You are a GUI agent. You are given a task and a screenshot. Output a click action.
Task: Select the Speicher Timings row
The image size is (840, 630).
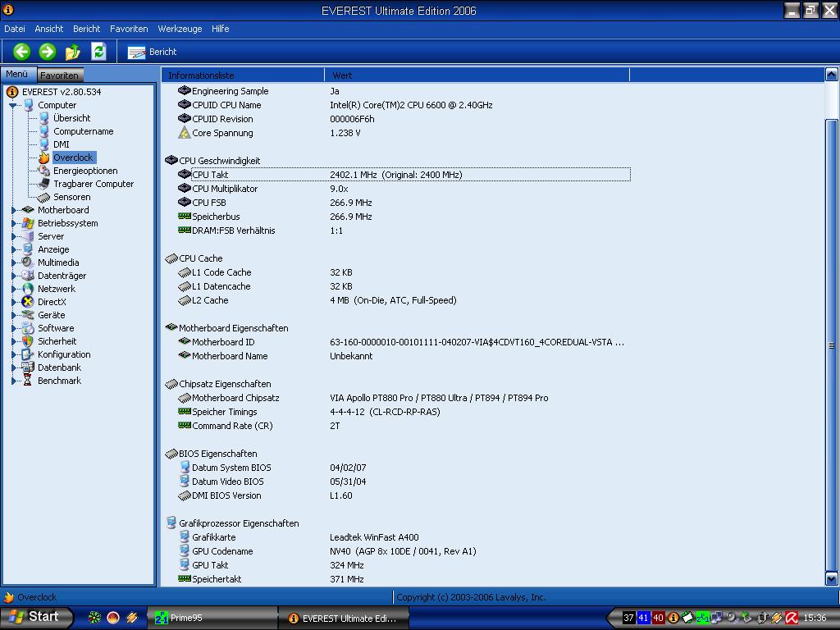click(404, 412)
